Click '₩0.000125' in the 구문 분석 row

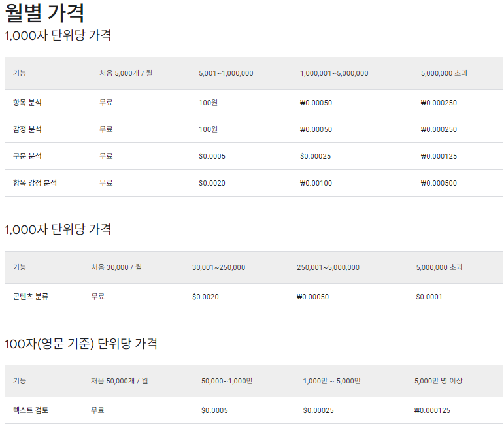439,156
